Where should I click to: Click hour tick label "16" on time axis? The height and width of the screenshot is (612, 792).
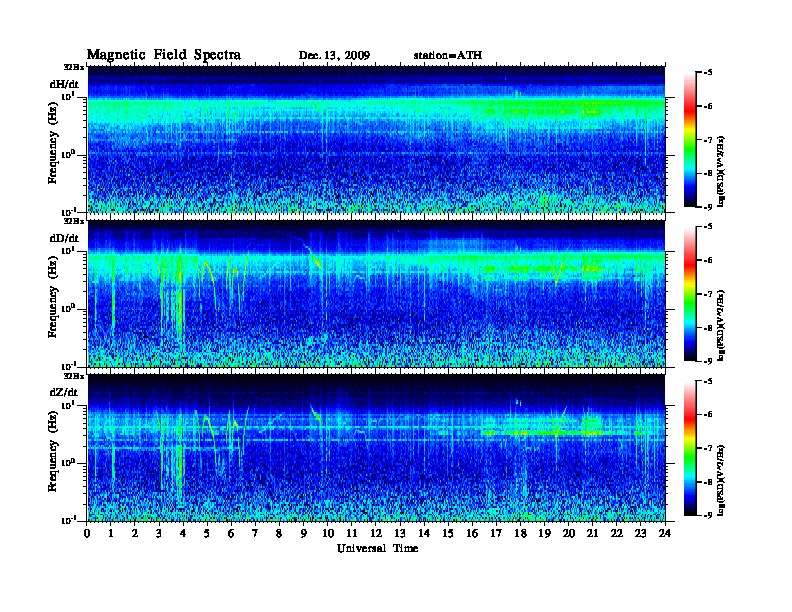click(x=472, y=534)
